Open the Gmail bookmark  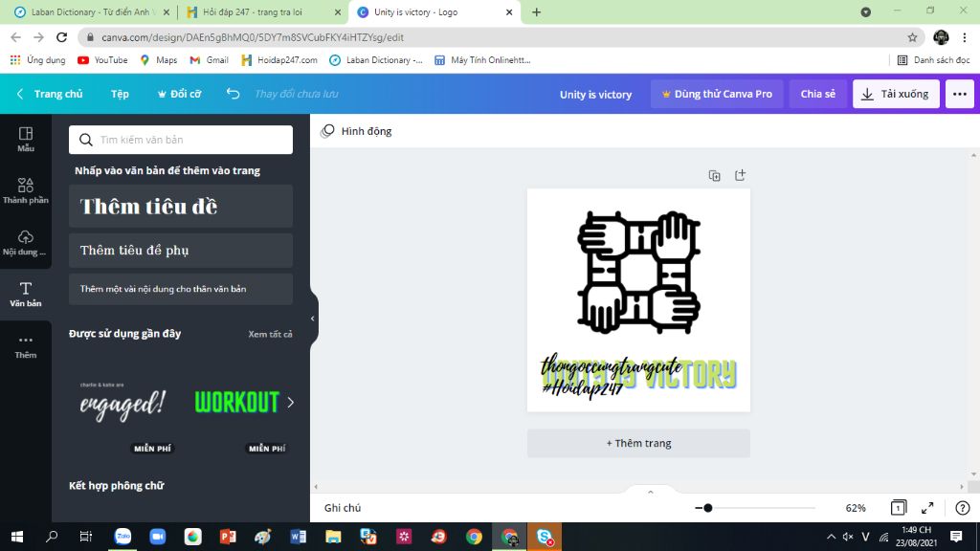(x=209, y=60)
